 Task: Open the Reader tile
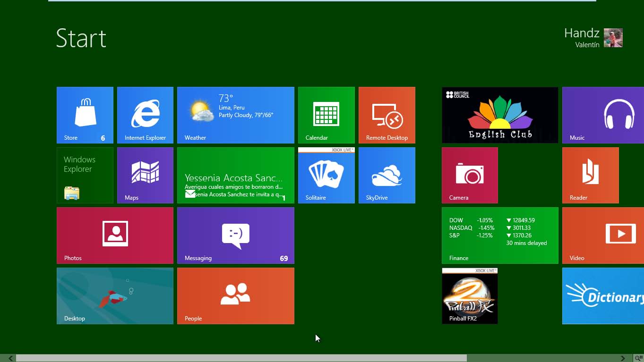click(590, 175)
